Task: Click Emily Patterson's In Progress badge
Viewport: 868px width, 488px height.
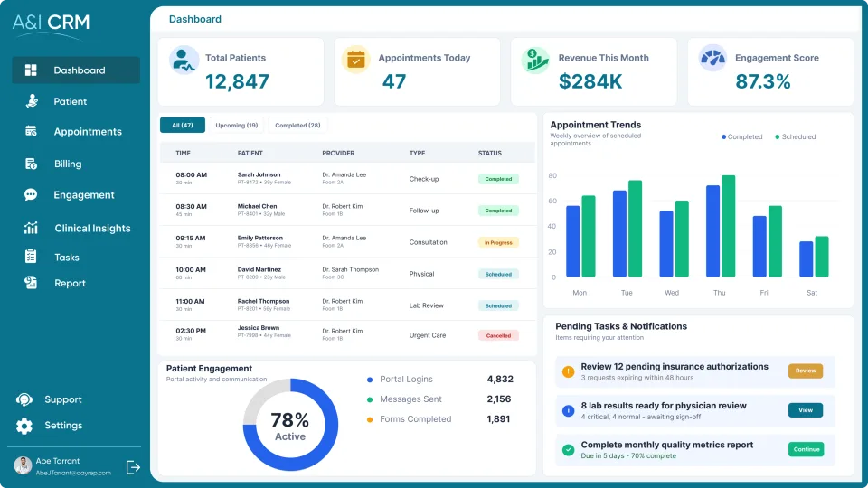Action: point(498,242)
